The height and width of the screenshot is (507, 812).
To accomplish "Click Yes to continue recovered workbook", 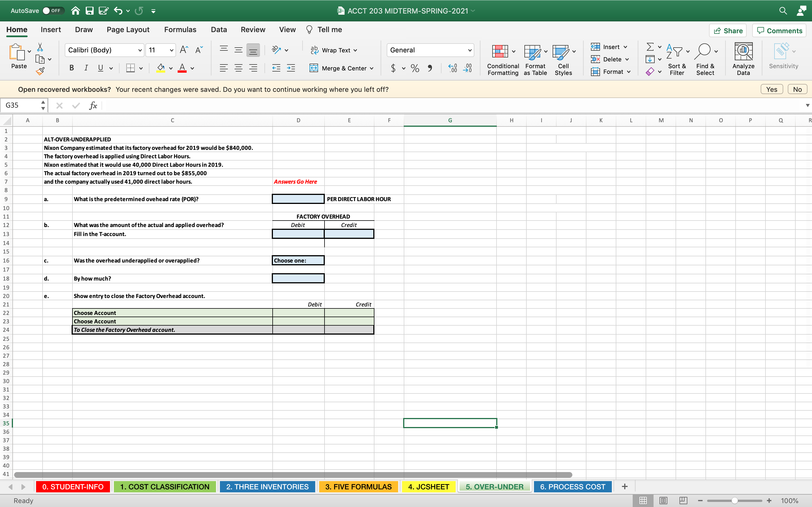I will click(771, 89).
